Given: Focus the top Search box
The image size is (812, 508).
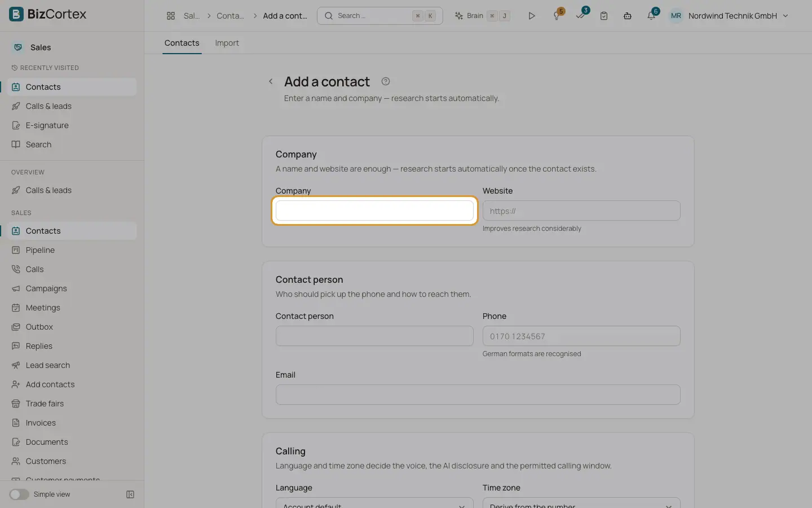Looking at the screenshot, I should [x=380, y=16].
